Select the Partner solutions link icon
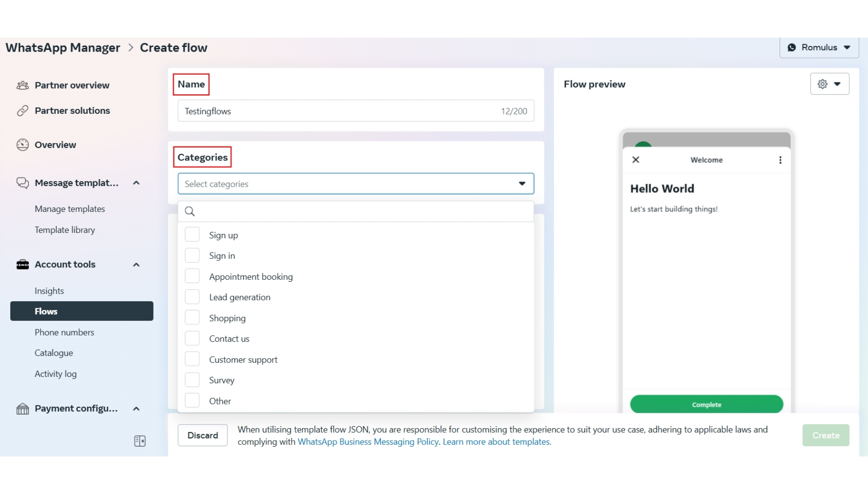The width and height of the screenshot is (868, 502). (x=22, y=111)
